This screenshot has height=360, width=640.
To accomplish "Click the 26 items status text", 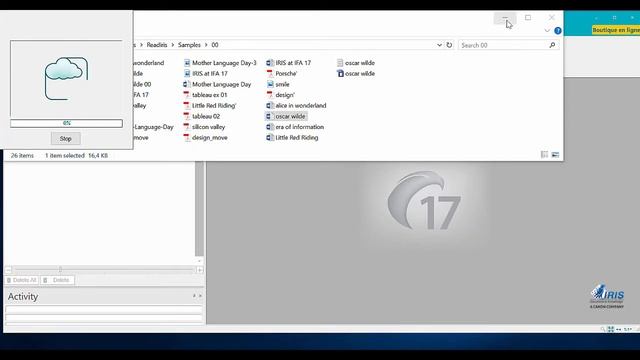I will 22,156.
